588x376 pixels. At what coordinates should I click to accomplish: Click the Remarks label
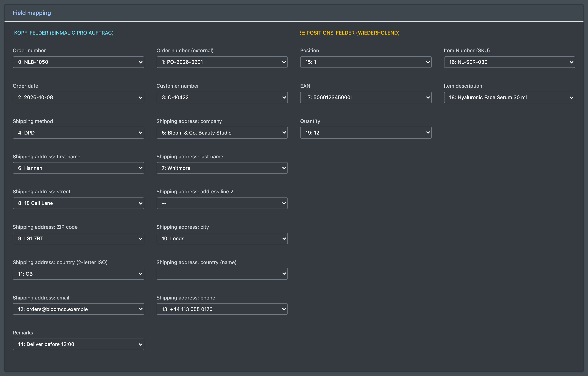click(23, 333)
